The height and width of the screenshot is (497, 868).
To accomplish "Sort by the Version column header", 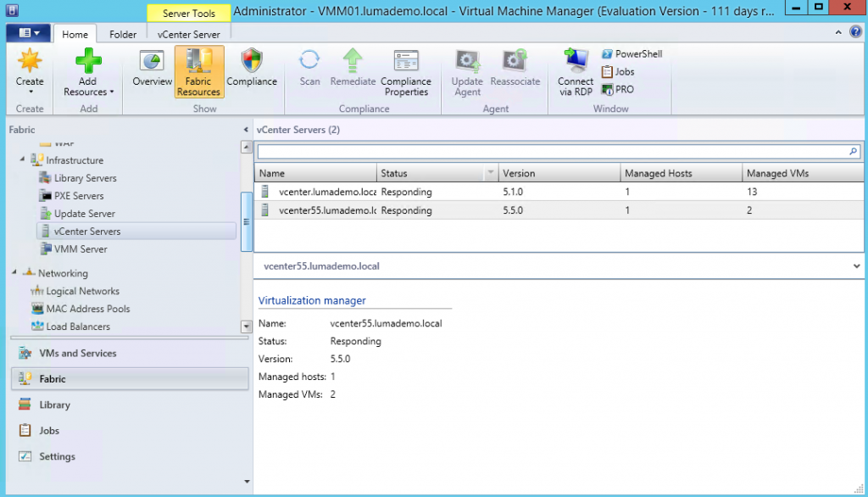I will [559, 173].
